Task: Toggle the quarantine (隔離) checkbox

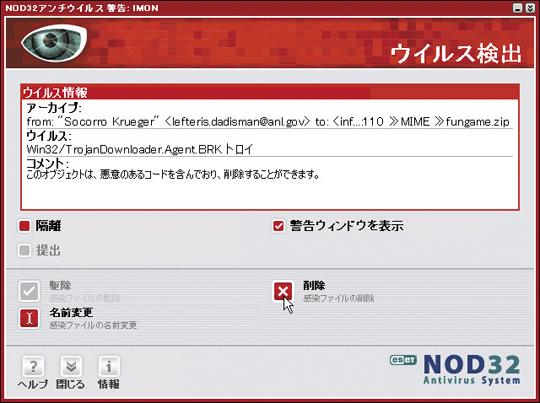Action: [24, 226]
